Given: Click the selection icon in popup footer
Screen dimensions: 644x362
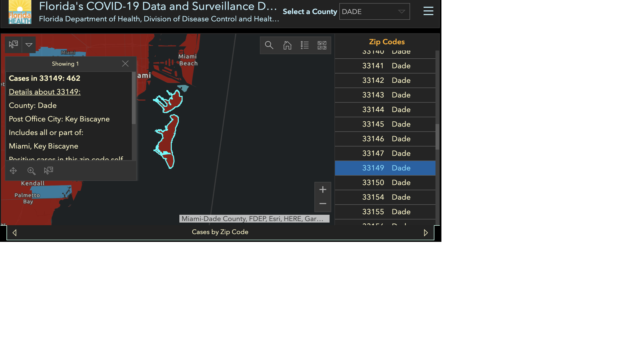Looking at the screenshot, I should [48, 171].
